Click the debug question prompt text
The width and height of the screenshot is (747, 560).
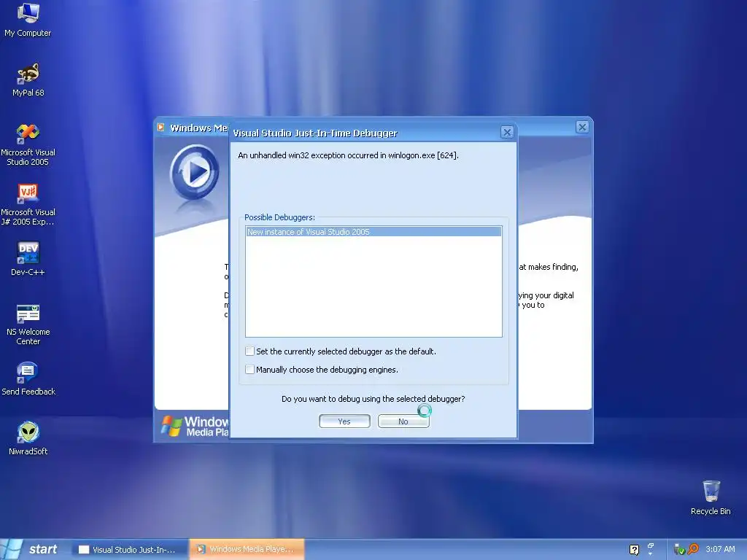tap(373, 399)
